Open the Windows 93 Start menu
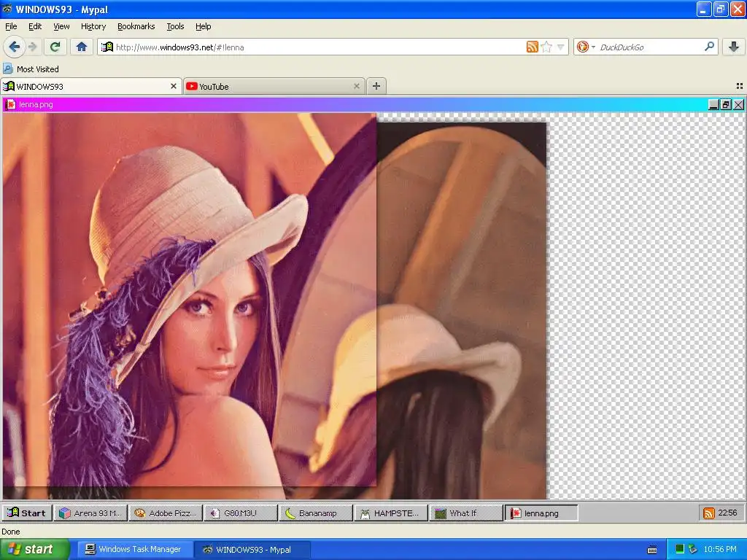 [x=27, y=513]
